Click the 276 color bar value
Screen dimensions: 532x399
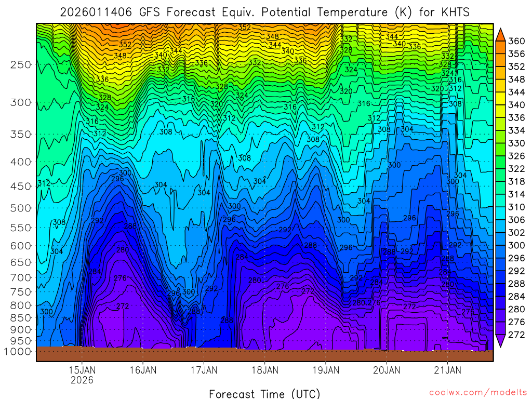click(516, 322)
